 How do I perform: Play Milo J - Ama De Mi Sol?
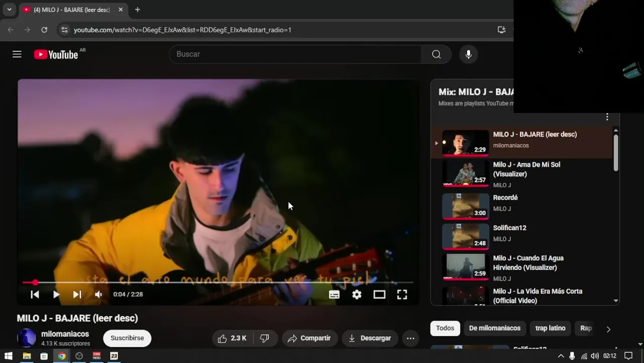click(526, 169)
